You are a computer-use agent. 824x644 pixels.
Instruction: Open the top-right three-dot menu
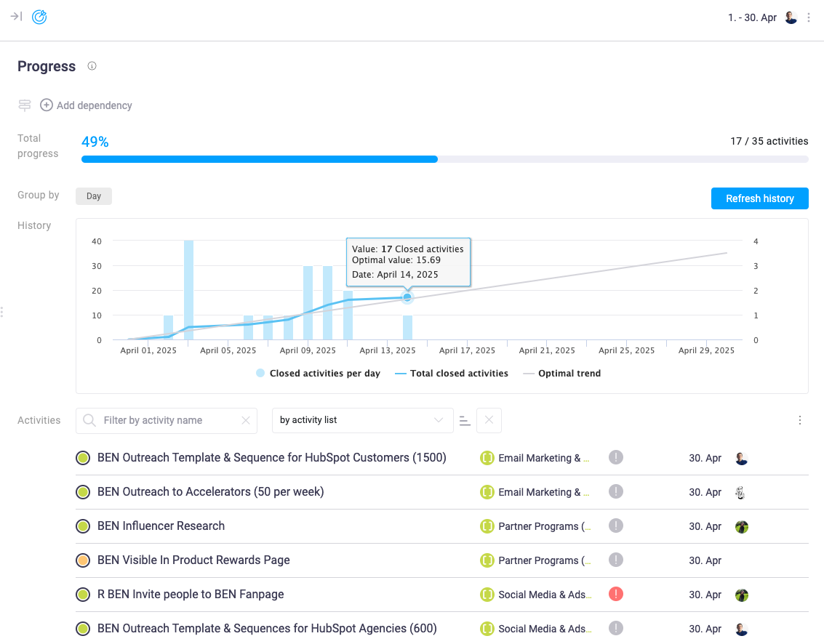(809, 17)
